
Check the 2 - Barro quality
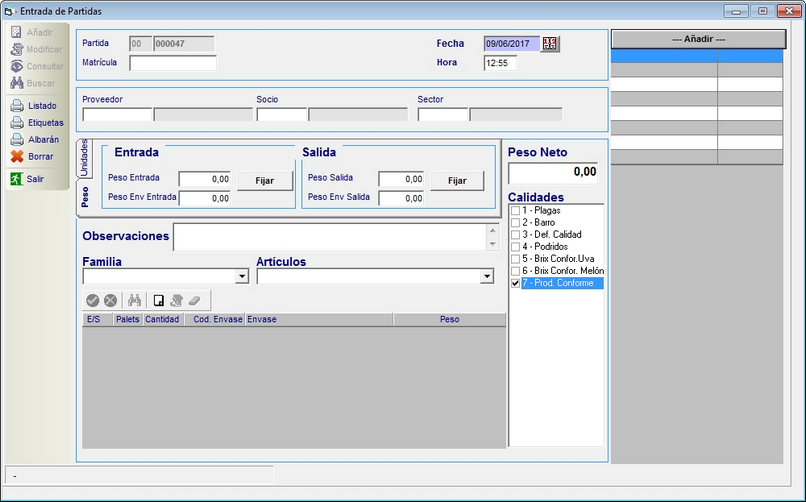coord(515,223)
